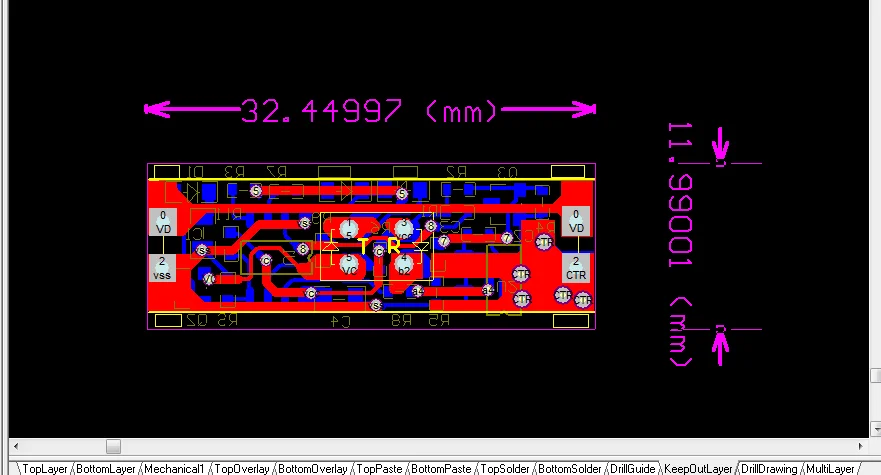Show the TopSolder layer tab

(505, 468)
